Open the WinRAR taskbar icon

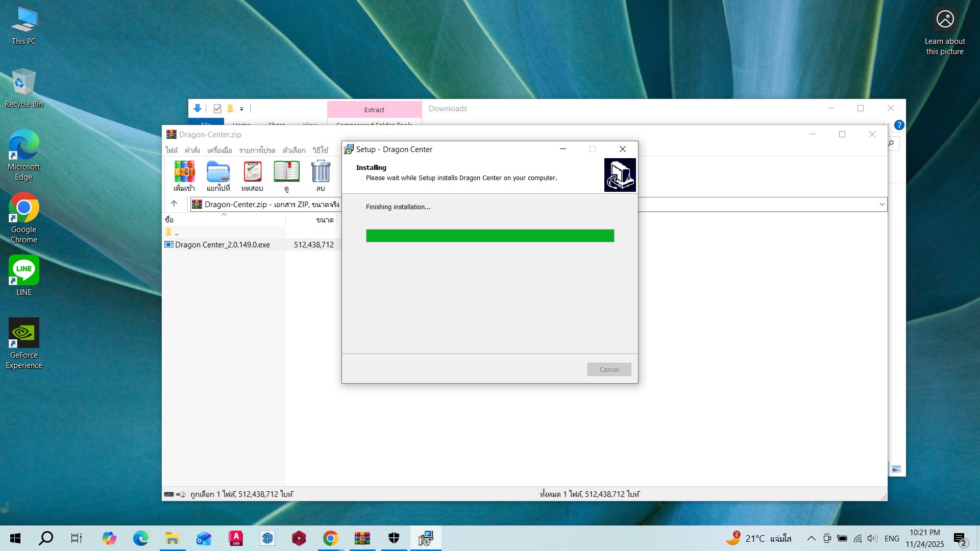[x=362, y=538]
